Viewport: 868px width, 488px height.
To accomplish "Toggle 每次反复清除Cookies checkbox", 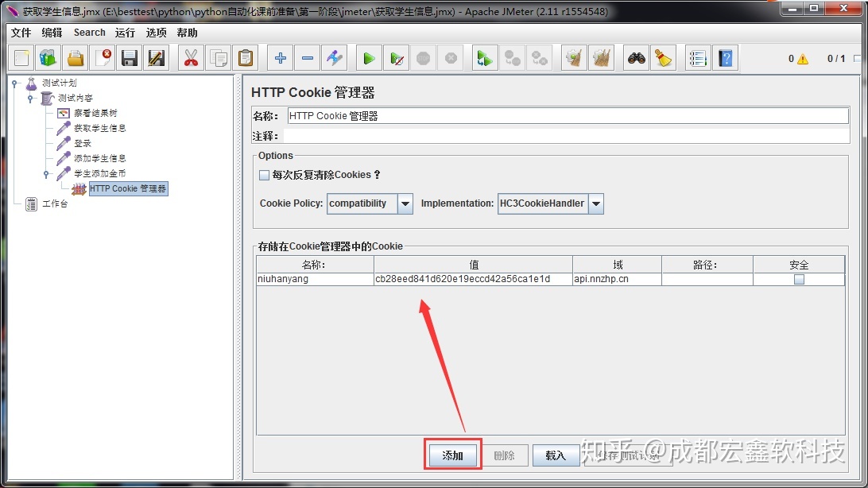I will click(264, 175).
